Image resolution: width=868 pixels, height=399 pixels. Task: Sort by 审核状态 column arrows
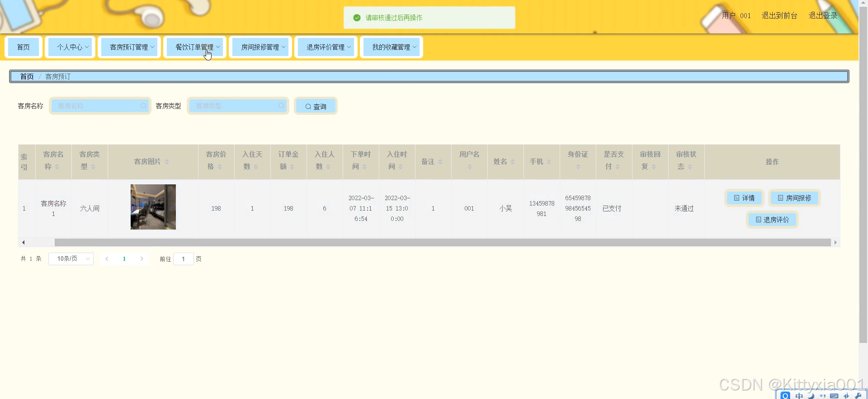coord(690,167)
